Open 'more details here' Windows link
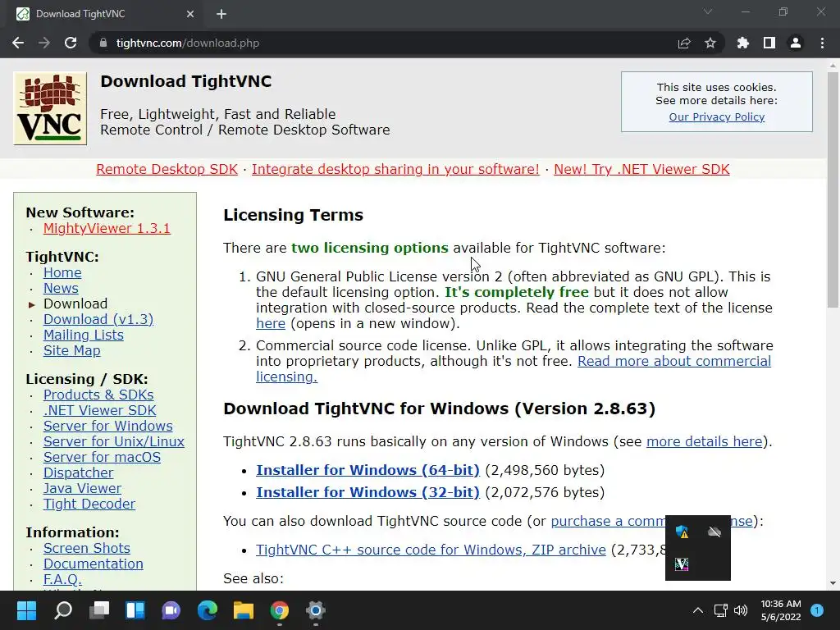This screenshot has height=630, width=840. (x=704, y=441)
